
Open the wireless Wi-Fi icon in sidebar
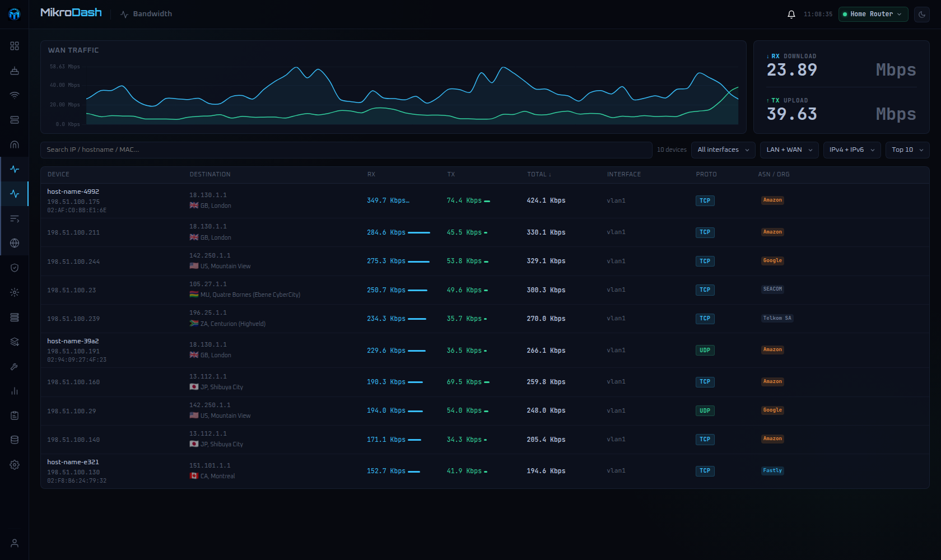[x=15, y=95]
